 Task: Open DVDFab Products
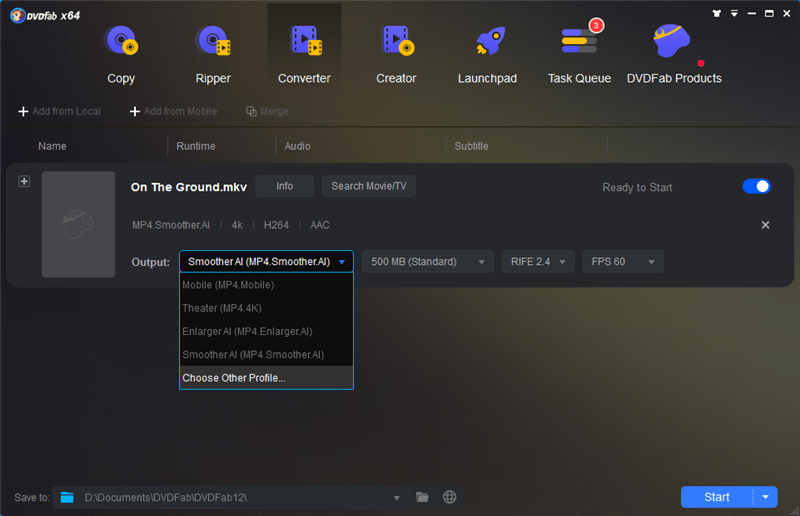(x=674, y=54)
